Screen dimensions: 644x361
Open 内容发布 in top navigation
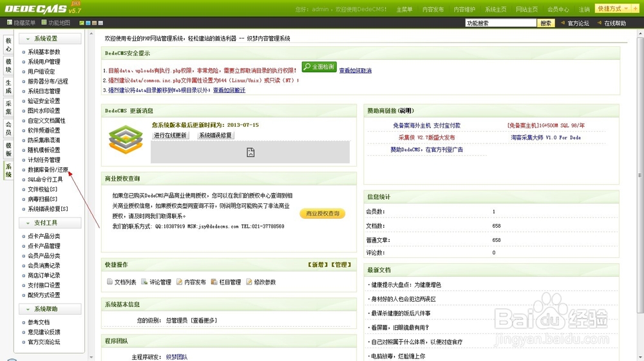(x=433, y=10)
